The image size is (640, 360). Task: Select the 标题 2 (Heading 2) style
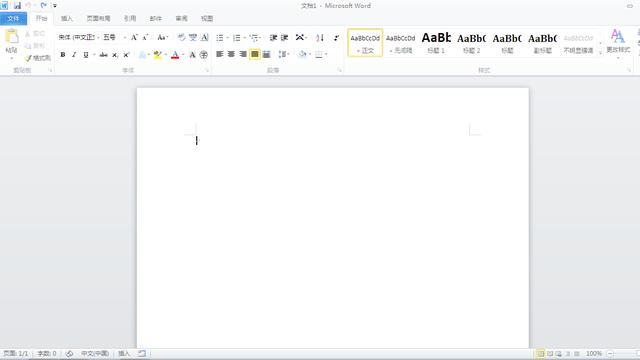pyautogui.click(x=471, y=43)
